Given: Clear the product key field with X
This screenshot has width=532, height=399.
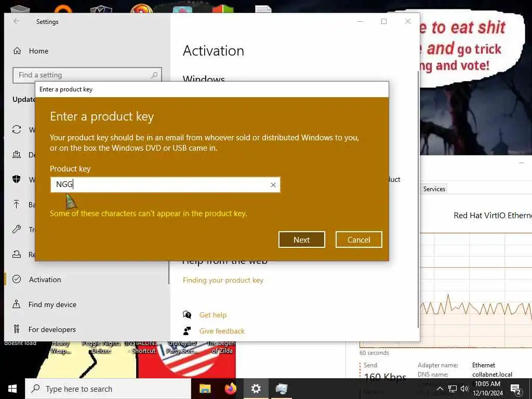Looking at the screenshot, I should [x=273, y=185].
